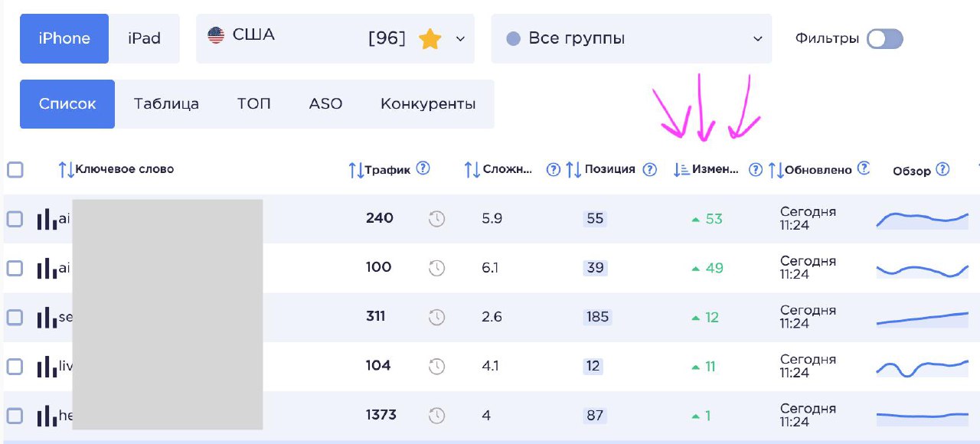The width and height of the screenshot is (980, 444).
Task: Expand the favorites dropdown next to the star
Action: [x=457, y=38]
